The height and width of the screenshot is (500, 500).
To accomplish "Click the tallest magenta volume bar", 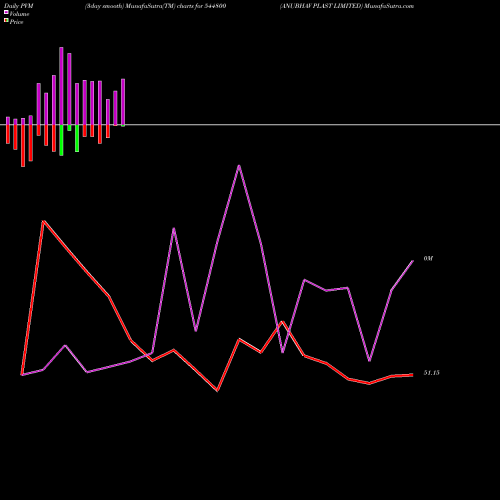I will (61, 86).
